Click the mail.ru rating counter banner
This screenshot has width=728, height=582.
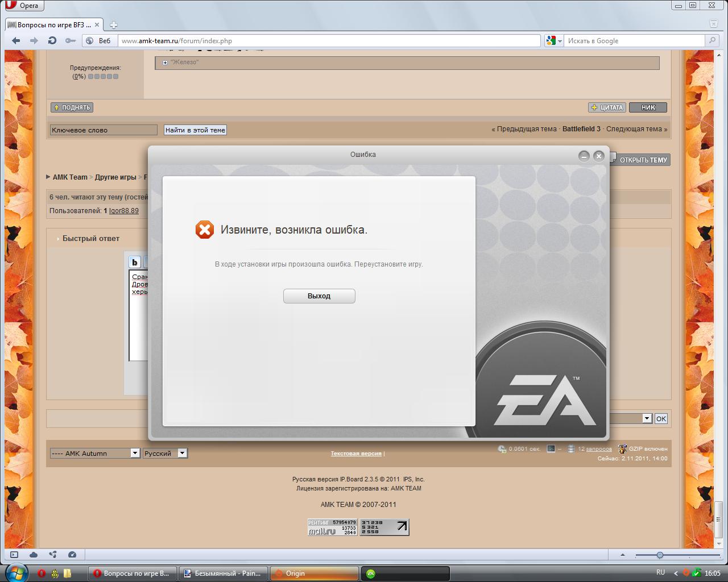(x=333, y=527)
